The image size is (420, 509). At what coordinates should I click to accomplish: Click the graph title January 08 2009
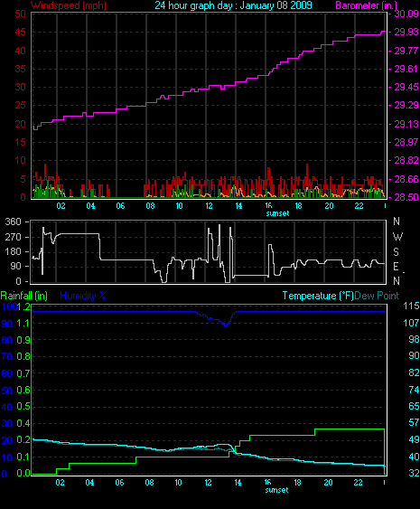(x=233, y=5)
